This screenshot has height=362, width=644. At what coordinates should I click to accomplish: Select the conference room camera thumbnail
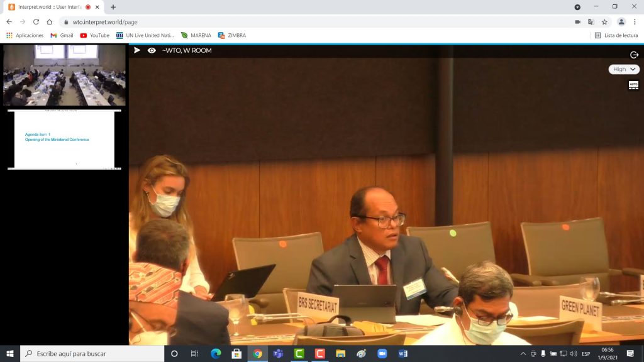64,75
